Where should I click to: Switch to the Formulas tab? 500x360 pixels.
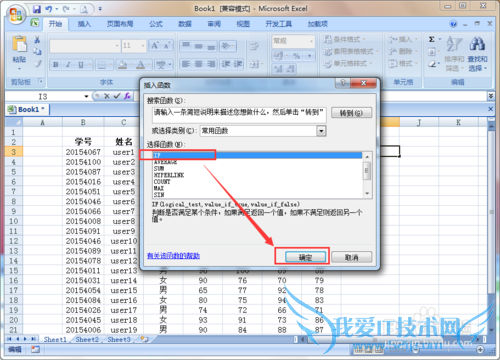[156, 24]
